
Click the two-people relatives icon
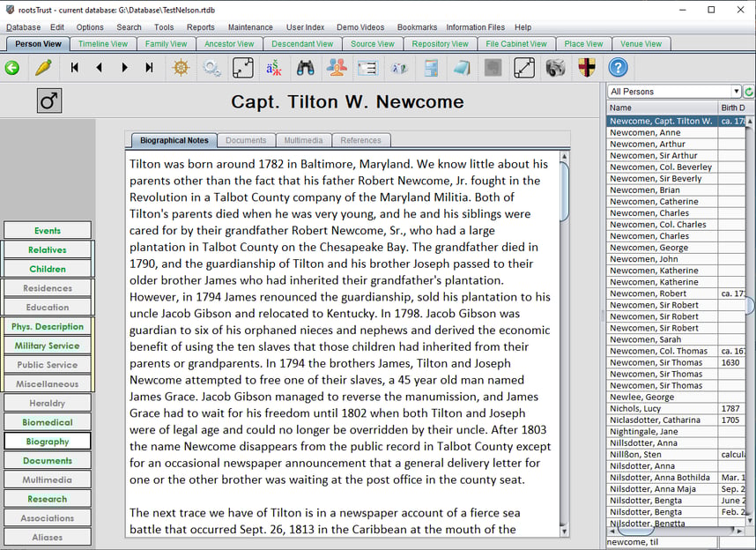pyautogui.click(x=337, y=68)
